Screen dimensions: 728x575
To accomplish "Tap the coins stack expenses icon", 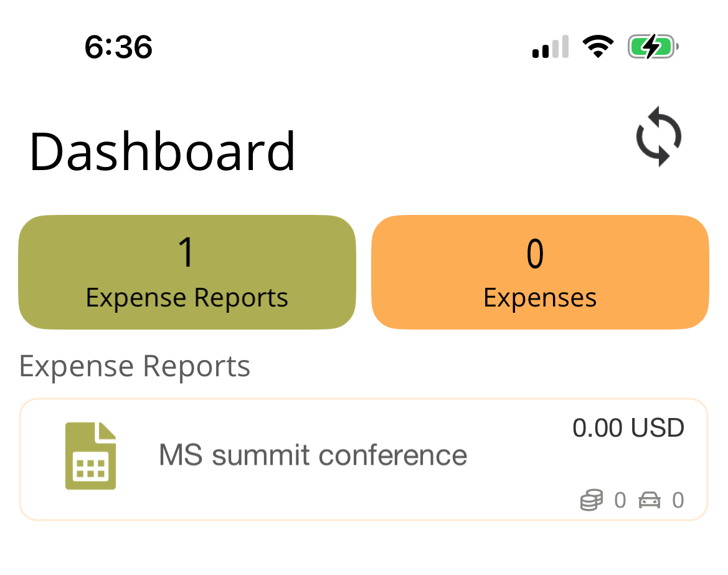I will [x=592, y=500].
